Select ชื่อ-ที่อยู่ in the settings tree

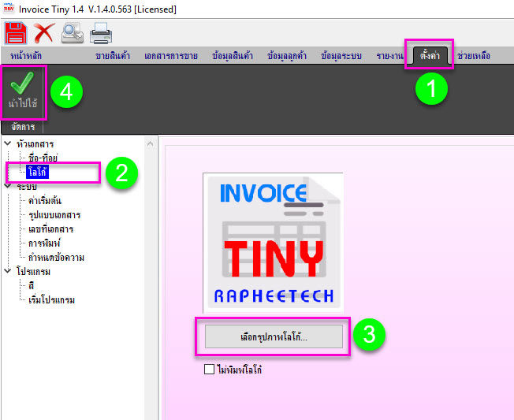click(43, 158)
